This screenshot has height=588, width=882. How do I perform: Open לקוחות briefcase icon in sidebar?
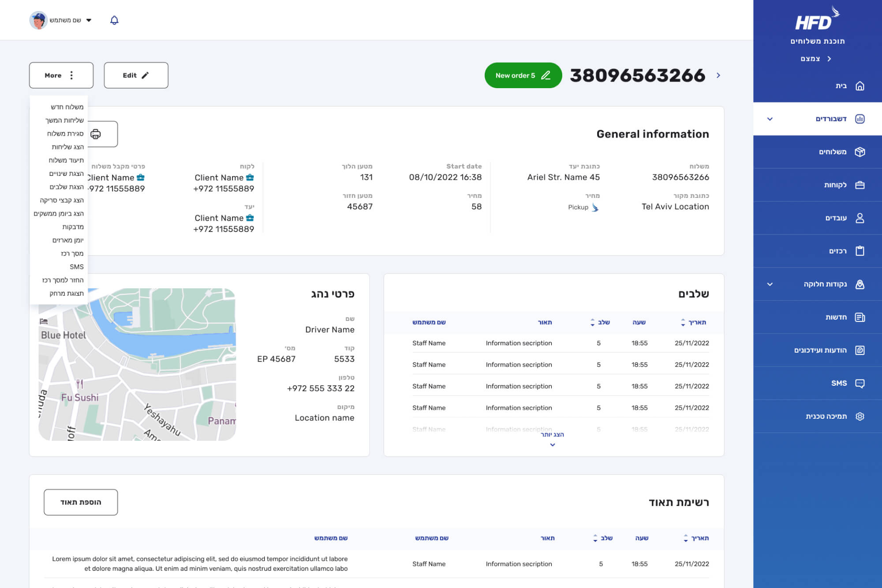[860, 185]
